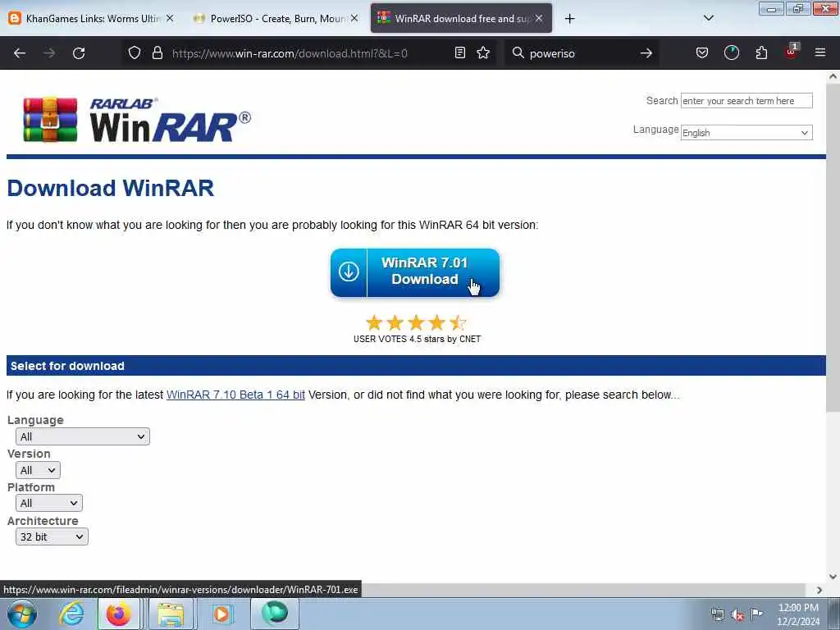Viewport: 840px width, 630px height.
Task: Open the uBlock extension icon with badge
Action: 792,52
